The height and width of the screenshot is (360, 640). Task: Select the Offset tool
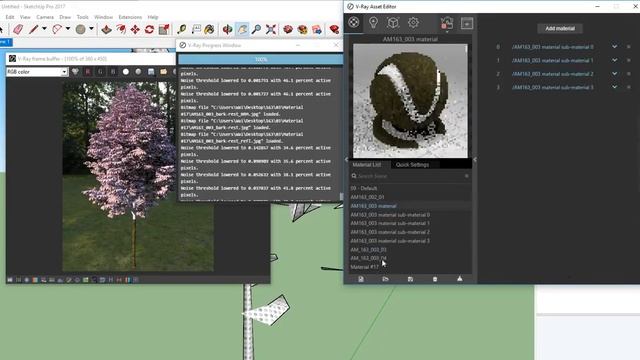click(121, 29)
